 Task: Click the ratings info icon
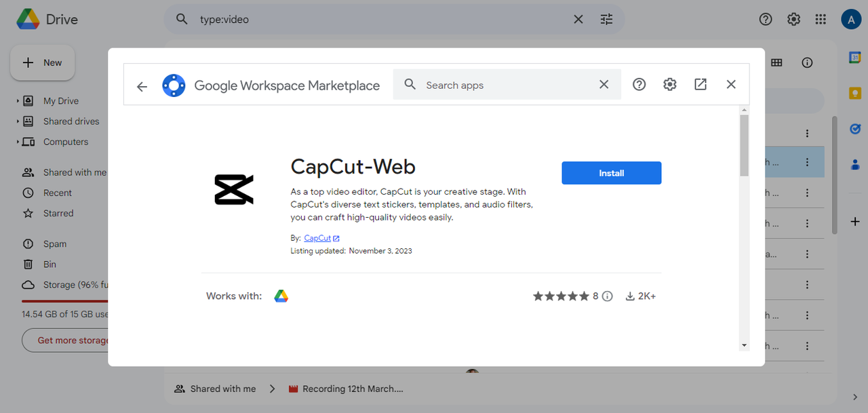(x=608, y=296)
